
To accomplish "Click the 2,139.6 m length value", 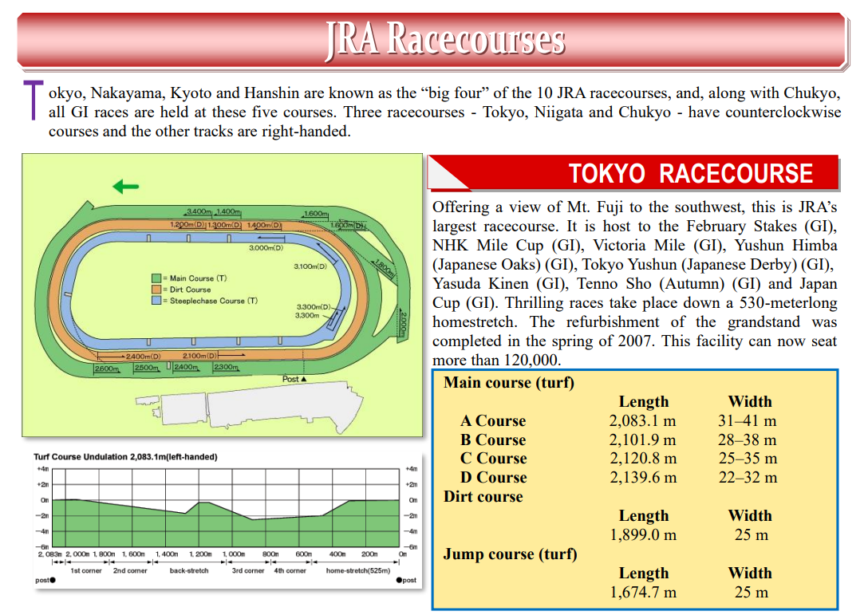I will coord(643,477).
